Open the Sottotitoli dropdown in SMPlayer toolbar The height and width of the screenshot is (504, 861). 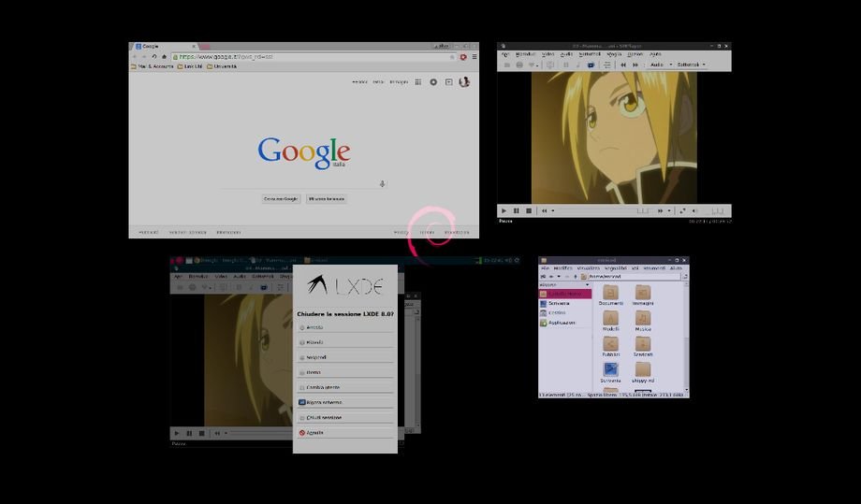tap(691, 65)
